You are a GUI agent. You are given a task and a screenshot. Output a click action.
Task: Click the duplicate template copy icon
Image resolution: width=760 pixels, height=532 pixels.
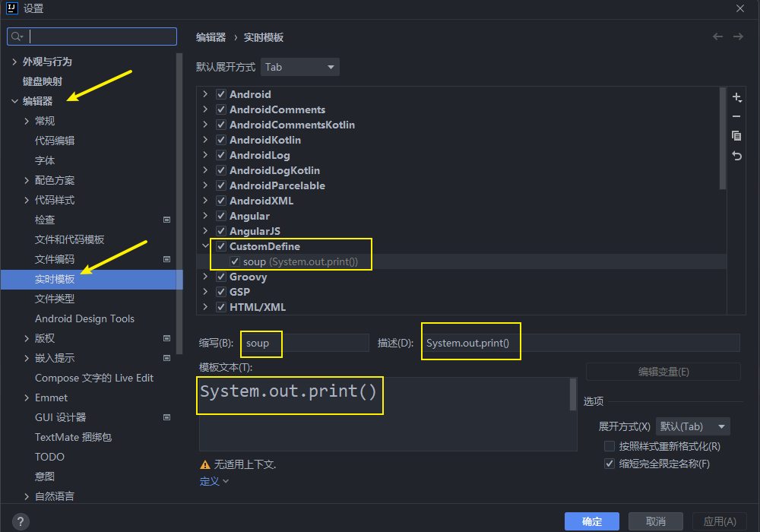(x=736, y=135)
